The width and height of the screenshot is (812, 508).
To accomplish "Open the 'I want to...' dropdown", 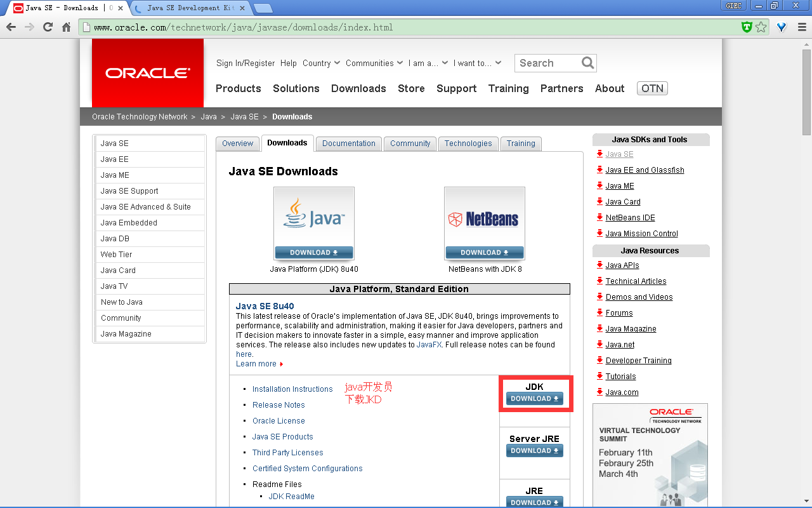I will coord(478,63).
